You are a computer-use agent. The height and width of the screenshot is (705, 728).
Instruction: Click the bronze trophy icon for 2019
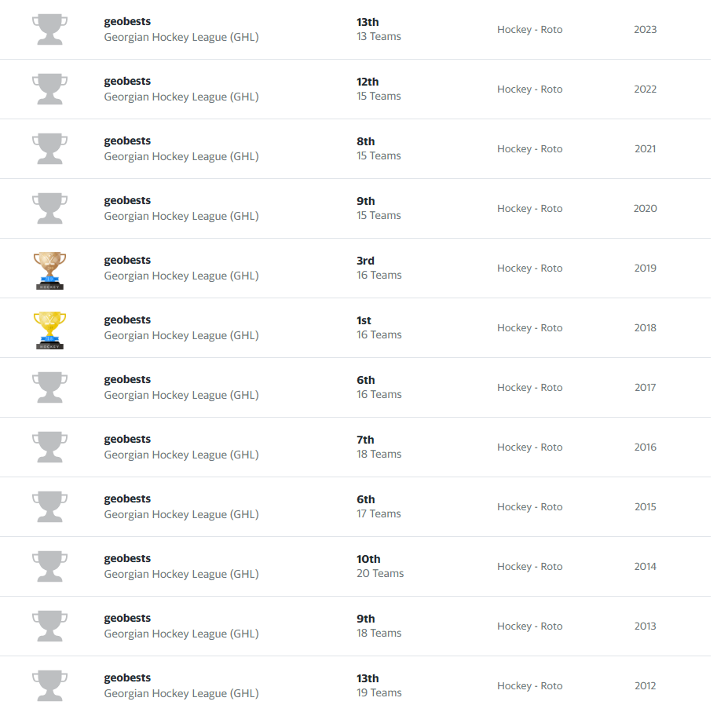click(49, 269)
